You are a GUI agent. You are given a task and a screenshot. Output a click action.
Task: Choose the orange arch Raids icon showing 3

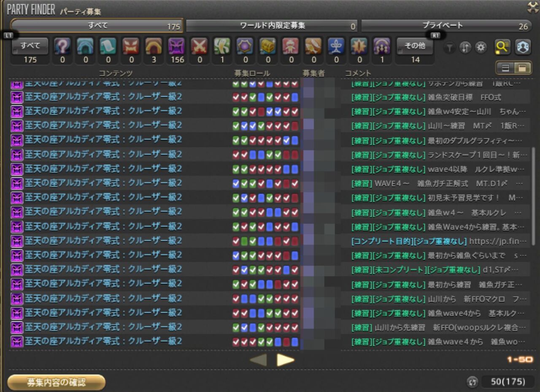coord(154,46)
